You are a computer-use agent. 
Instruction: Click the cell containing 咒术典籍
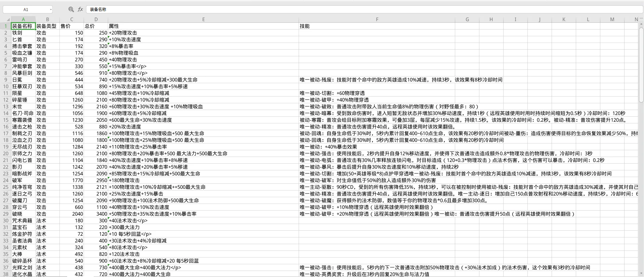[x=23, y=221]
